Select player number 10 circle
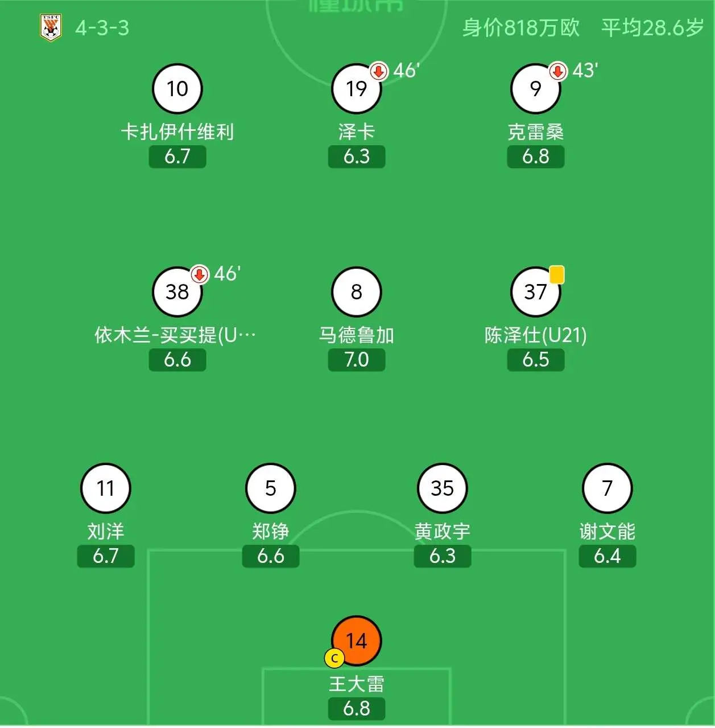The image size is (715, 728). (177, 89)
